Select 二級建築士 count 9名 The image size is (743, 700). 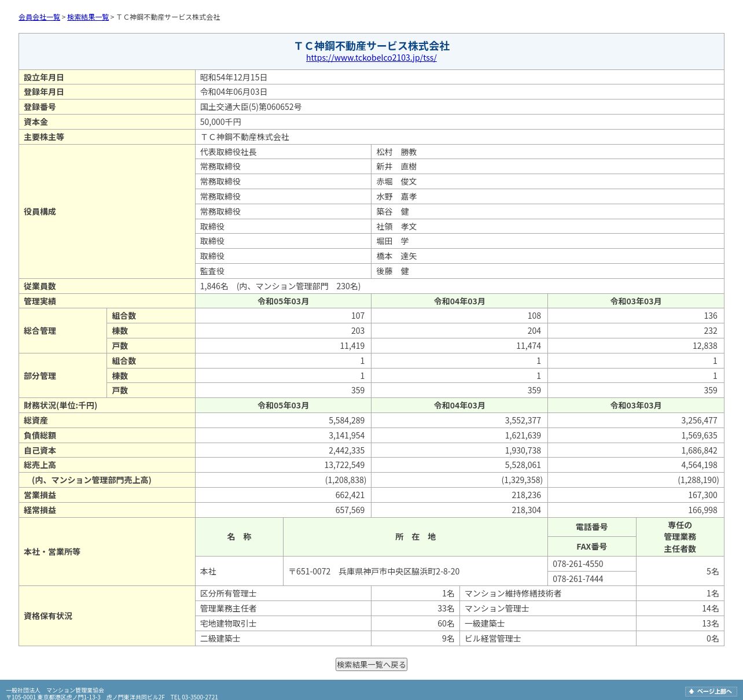(448, 639)
